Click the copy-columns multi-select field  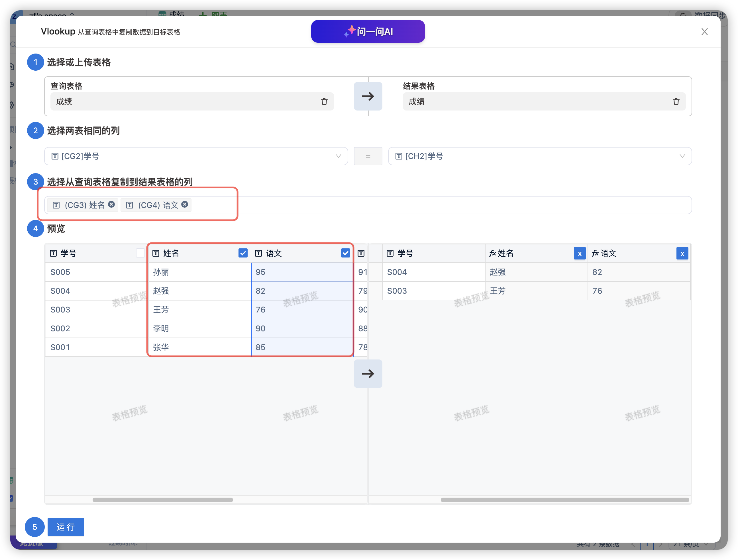pyautogui.click(x=368, y=205)
